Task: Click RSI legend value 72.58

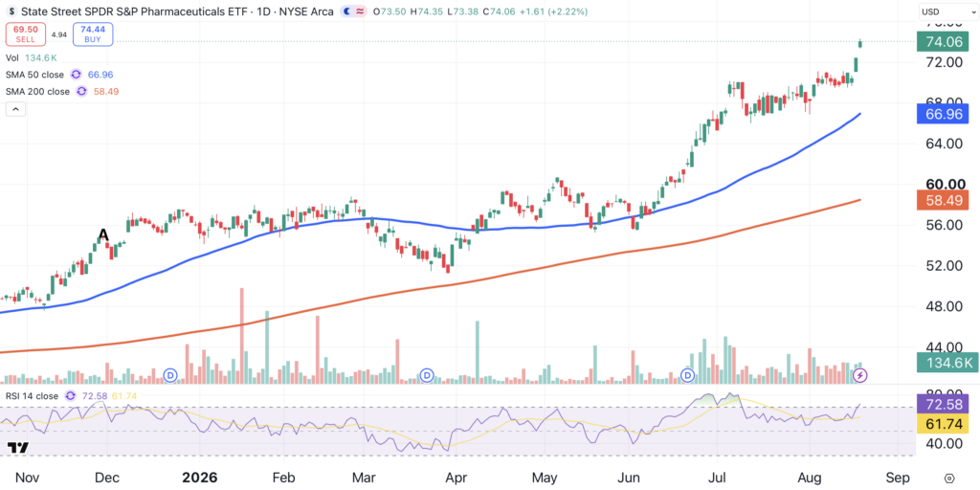Action: click(x=94, y=395)
